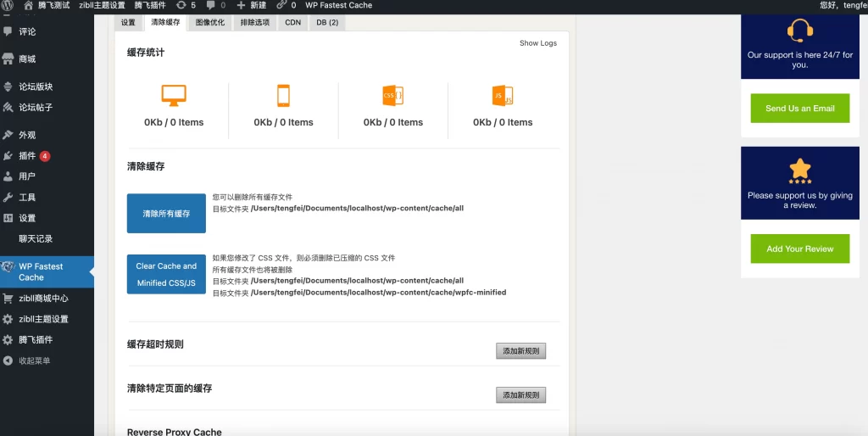Collapse the sidebar with 收起菜单
The image size is (868, 436).
[x=34, y=361]
